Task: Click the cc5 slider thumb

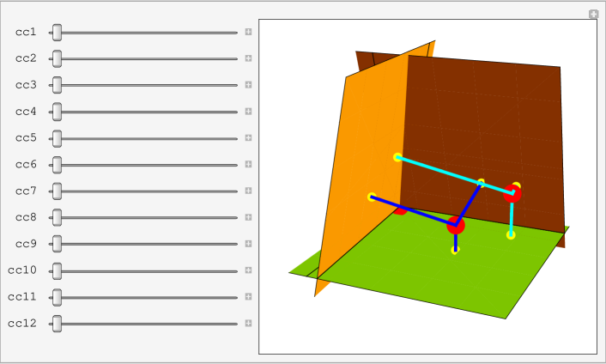Action: pyautogui.click(x=57, y=138)
